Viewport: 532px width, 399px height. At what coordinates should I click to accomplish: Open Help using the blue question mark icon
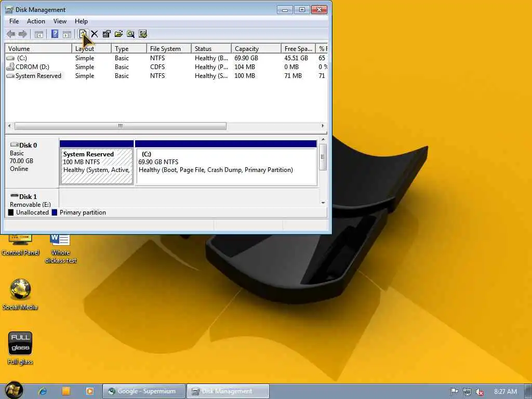[55, 34]
